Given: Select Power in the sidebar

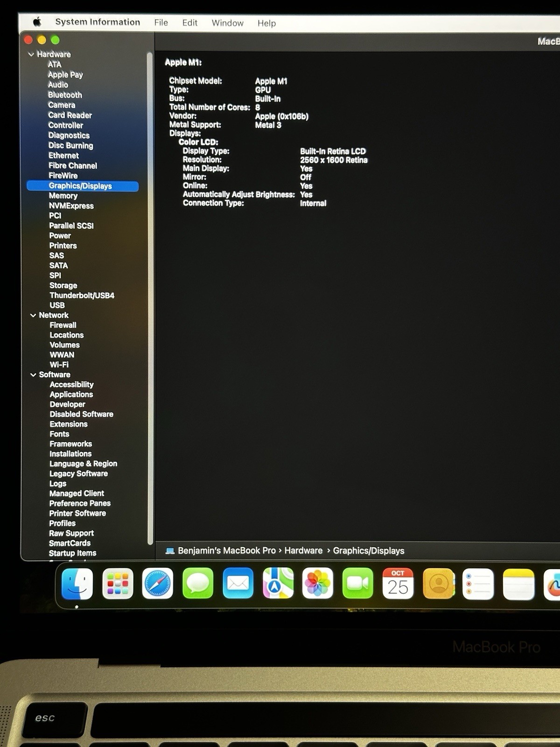Looking at the screenshot, I should click(60, 236).
